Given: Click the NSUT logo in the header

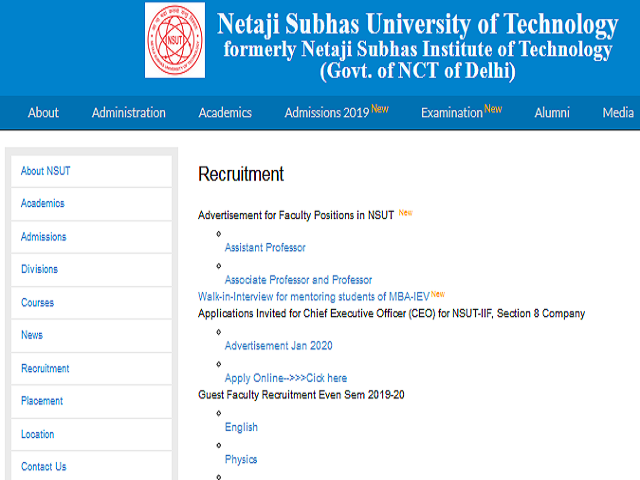Looking at the screenshot, I should click(175, 40).
